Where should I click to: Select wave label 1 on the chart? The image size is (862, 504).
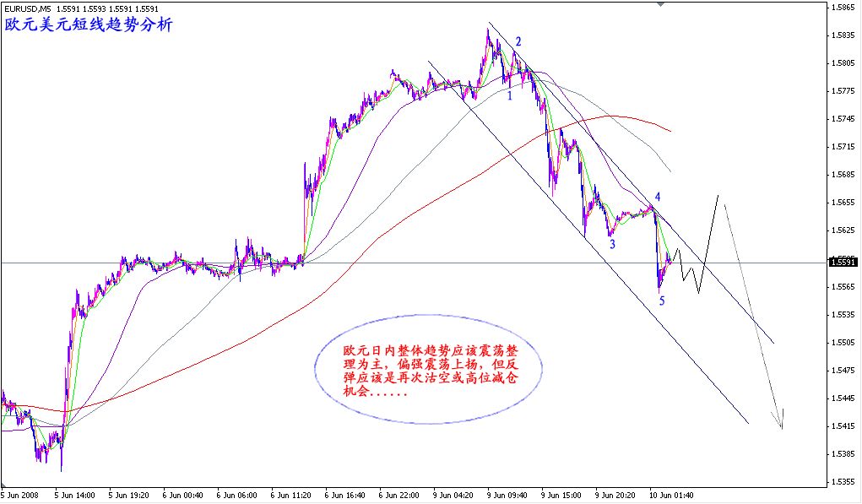tap(509, 95)
